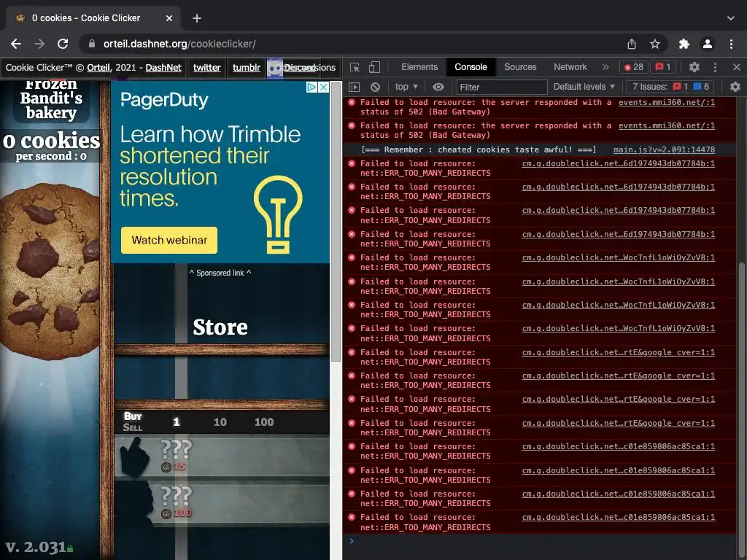Click the share page icon in address bar

pos(632,44)
